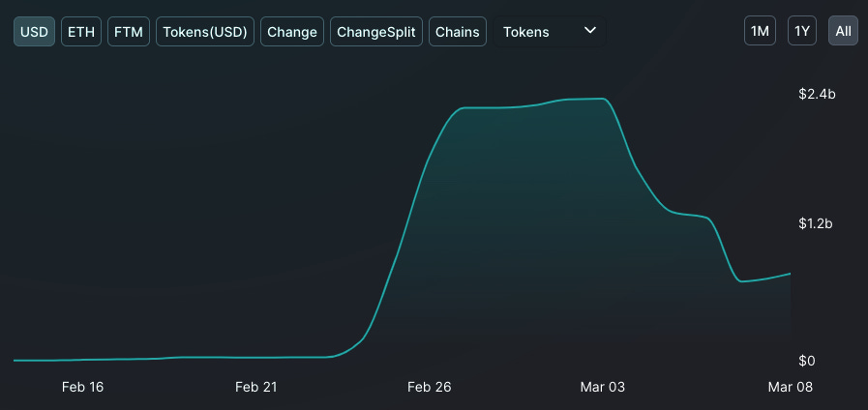This screenshot has height=410, width=868.
Task: Click the $0 y-axis label
Action: 807,361
